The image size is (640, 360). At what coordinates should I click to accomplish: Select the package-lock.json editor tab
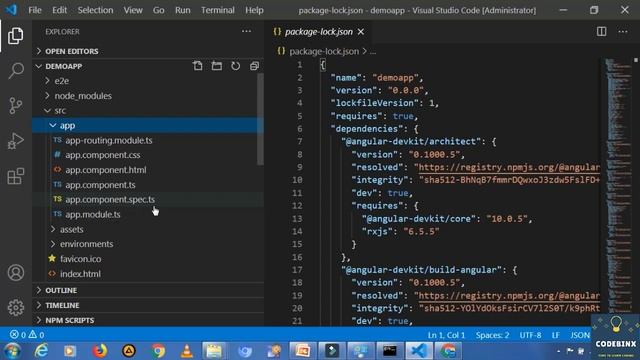pyautogui.click(x=318, y=31)
